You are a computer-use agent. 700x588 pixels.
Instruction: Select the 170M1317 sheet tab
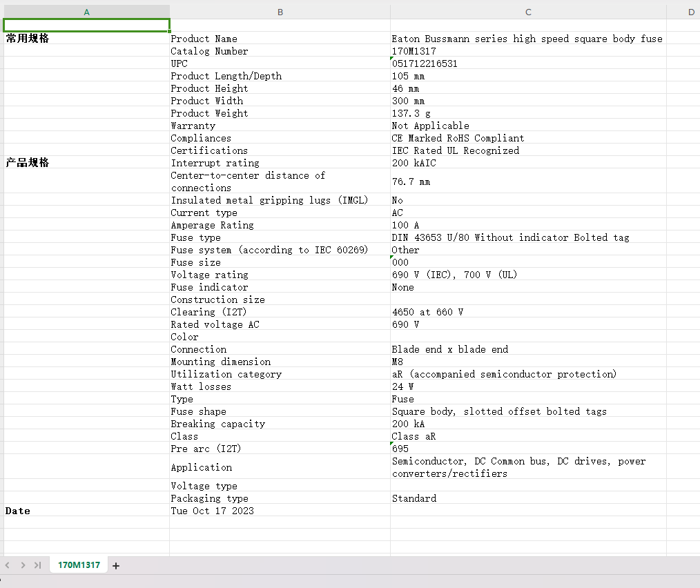(x=79, y=565)
